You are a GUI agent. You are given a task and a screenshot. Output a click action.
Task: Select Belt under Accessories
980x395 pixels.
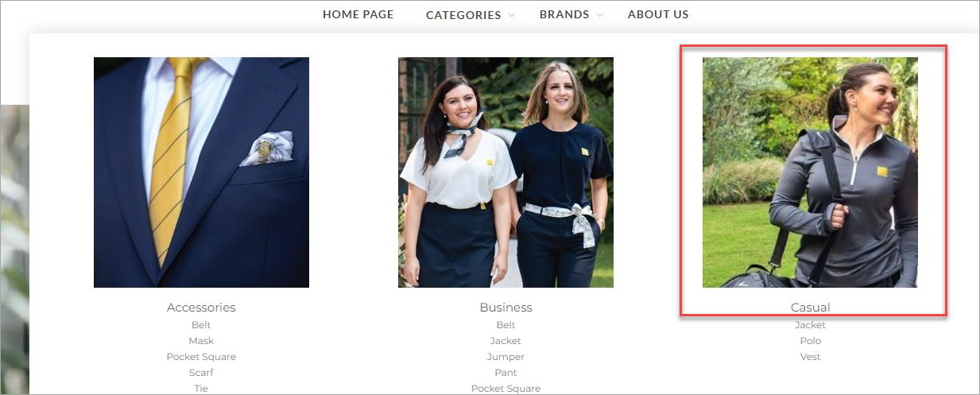pos(201,325)
